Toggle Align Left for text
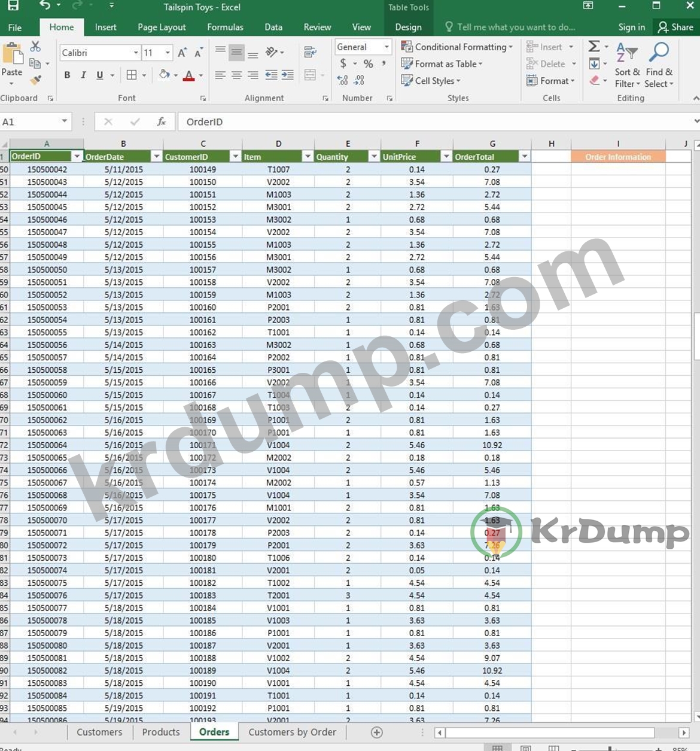This screenshot has width=700, height=751. coord(220,75)
